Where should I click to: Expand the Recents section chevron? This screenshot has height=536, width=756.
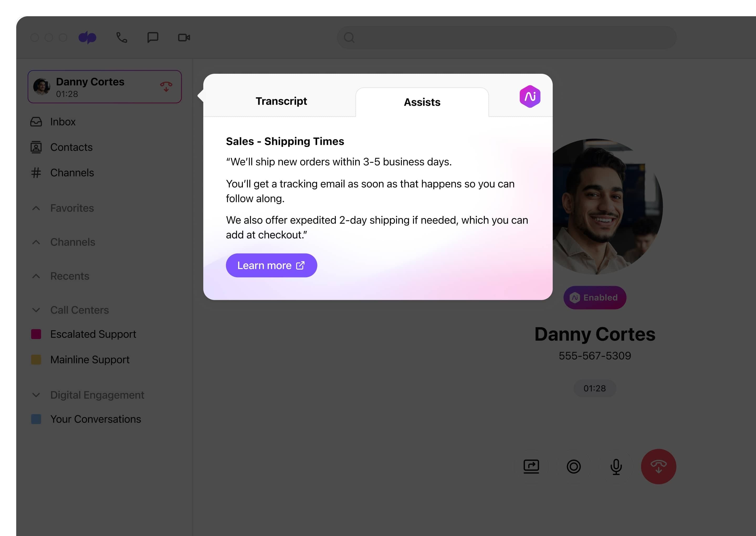[36, 276]
